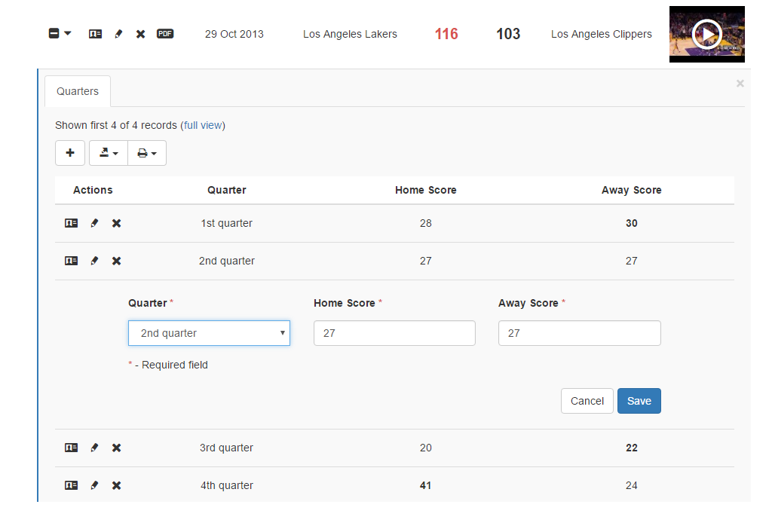Screen dimensions: 772x532
Task: Select the Quarters tab
Action: tap(78, 91)
